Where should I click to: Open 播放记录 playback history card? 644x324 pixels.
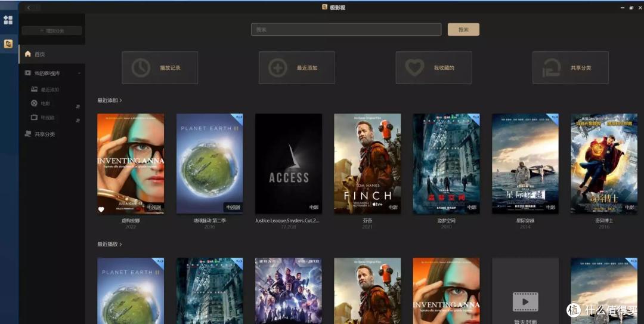click(x=160, y=68)
